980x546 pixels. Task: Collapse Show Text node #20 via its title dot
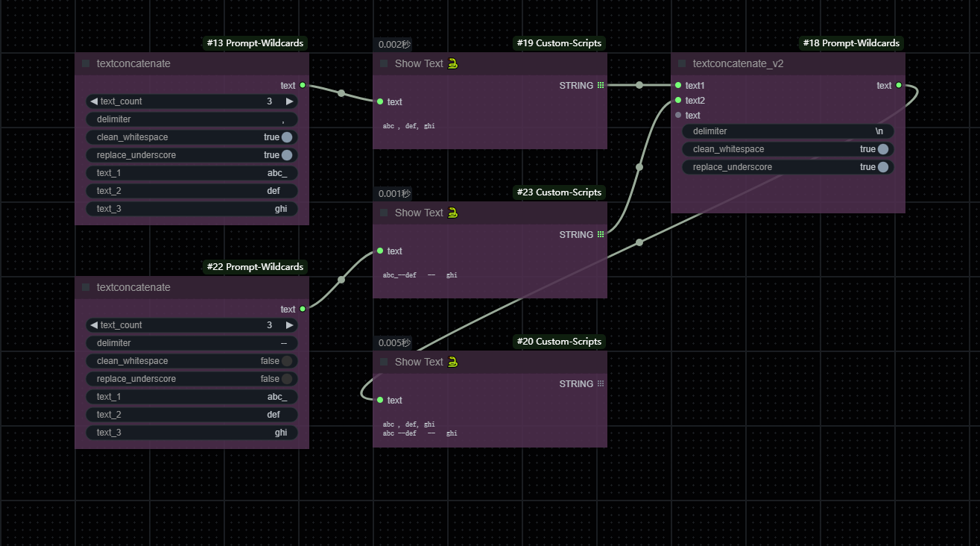coord(384,363)
